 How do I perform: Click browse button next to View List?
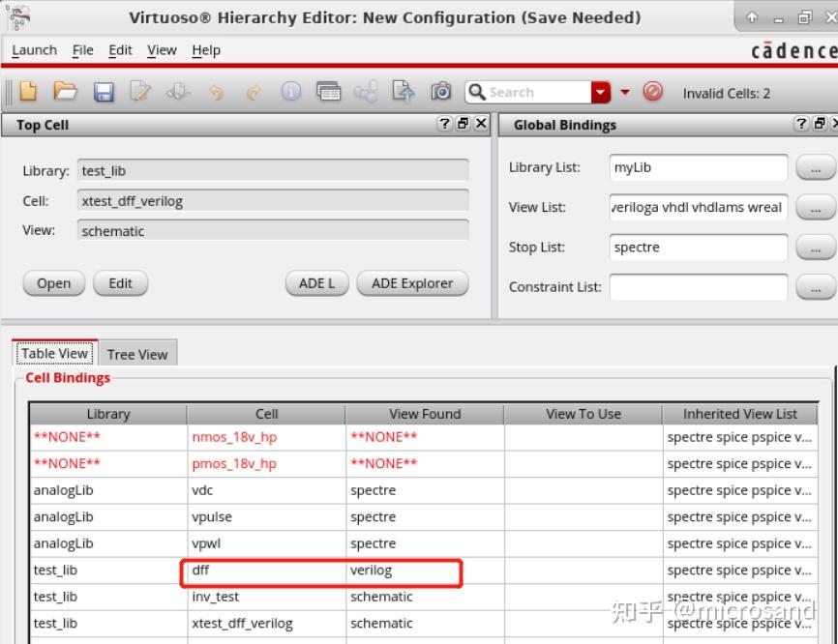816,207
